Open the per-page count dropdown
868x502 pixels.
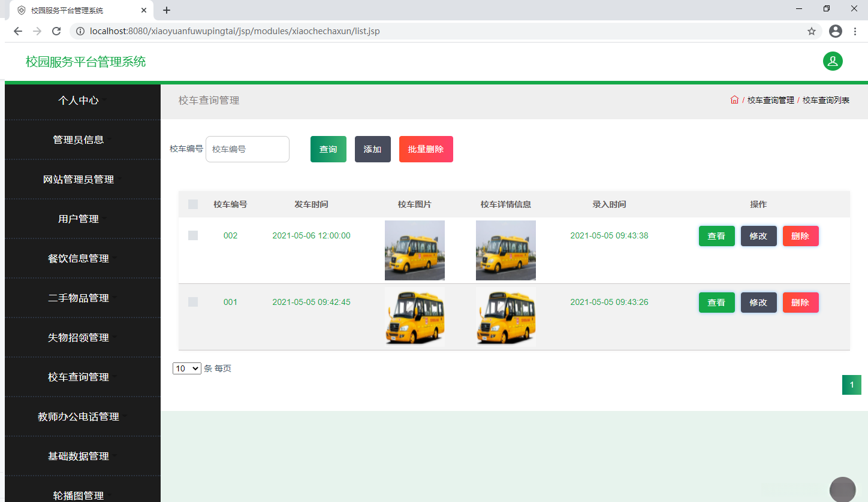[187, 368]
